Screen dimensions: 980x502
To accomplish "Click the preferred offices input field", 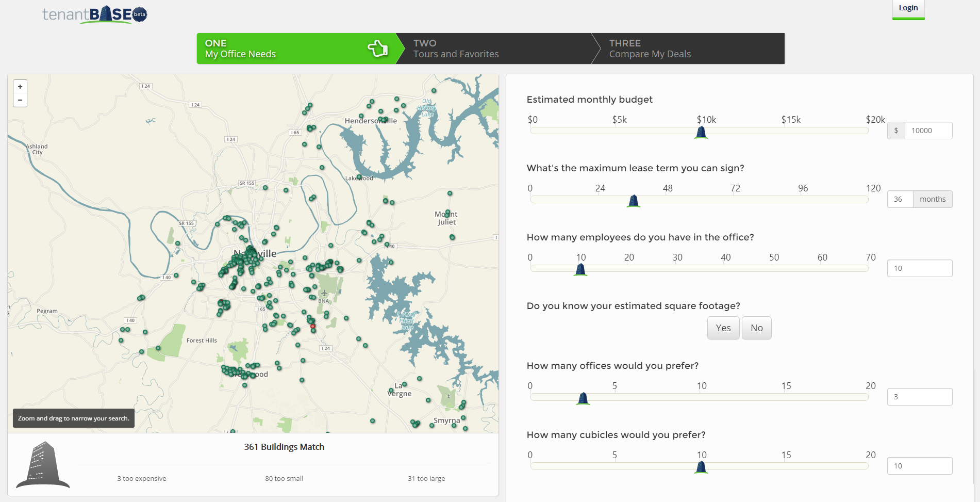I will click(920, 397).
